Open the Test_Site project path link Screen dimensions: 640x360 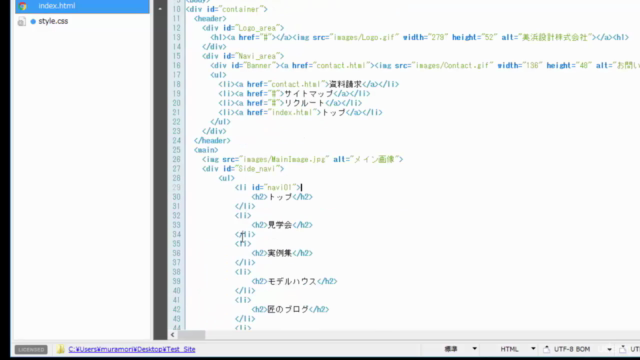tap(132, 349)
